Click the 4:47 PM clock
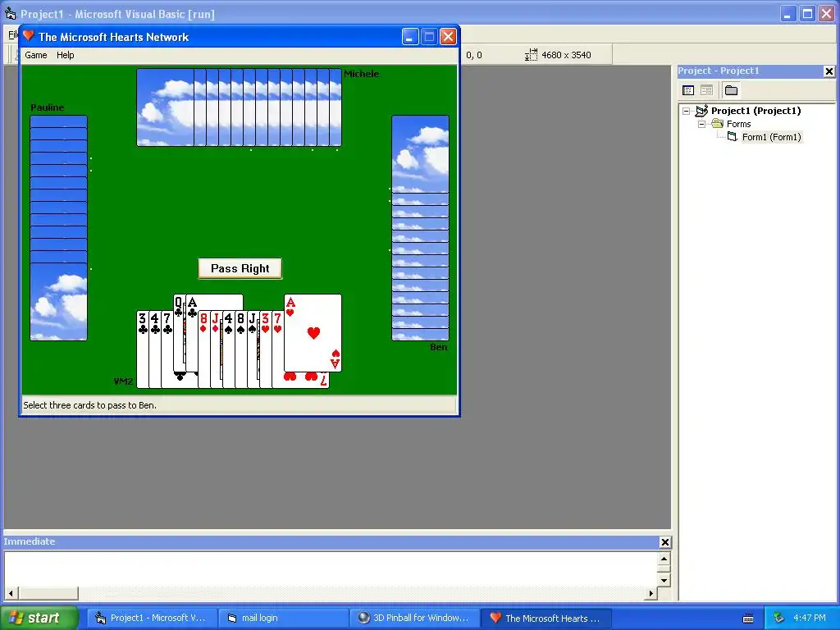 810,619
